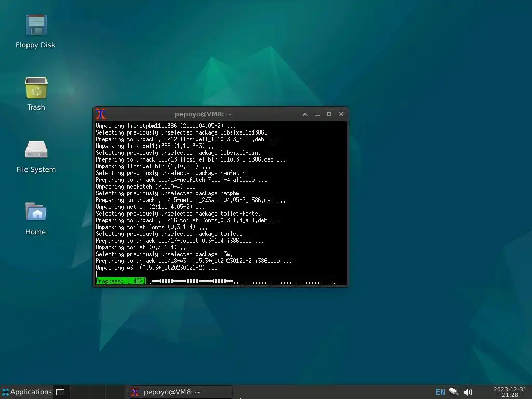Image resolution: width=532 pixels, height=399 pixels.
Task: Click the line 'Unpacking neofetch (7.1.0-4) ...'
Action: tap(145, 187)
